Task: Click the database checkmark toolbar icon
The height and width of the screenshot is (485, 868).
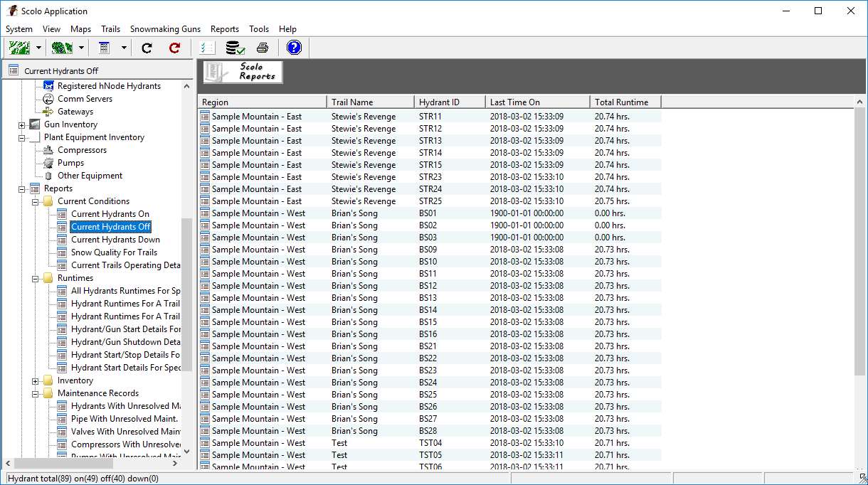Action: pos(235,48)
